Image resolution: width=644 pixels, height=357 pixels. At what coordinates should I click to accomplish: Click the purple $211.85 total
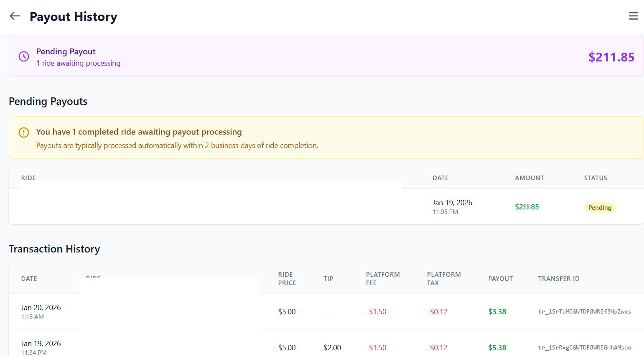pyautogui.click(x=611, y=57)
